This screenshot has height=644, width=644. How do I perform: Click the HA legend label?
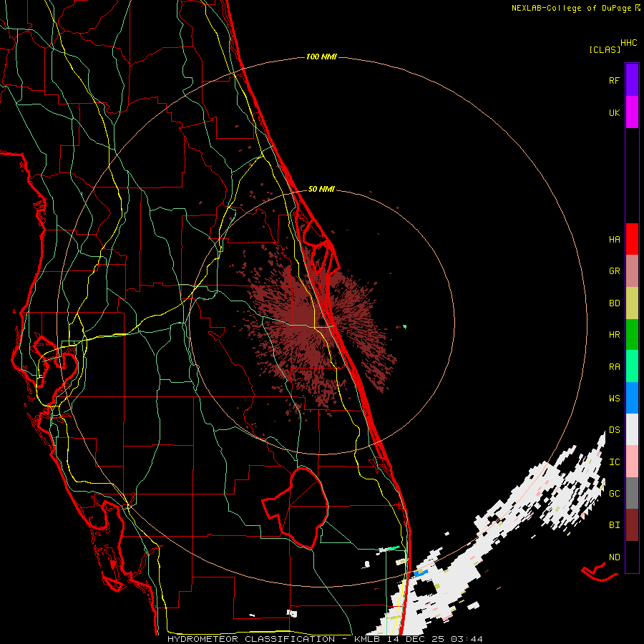click(x=614, y=240)
